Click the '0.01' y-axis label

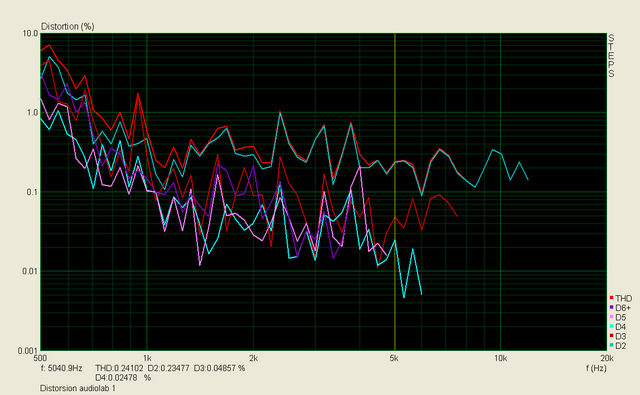pyautogui.click(x=30, y=271)
